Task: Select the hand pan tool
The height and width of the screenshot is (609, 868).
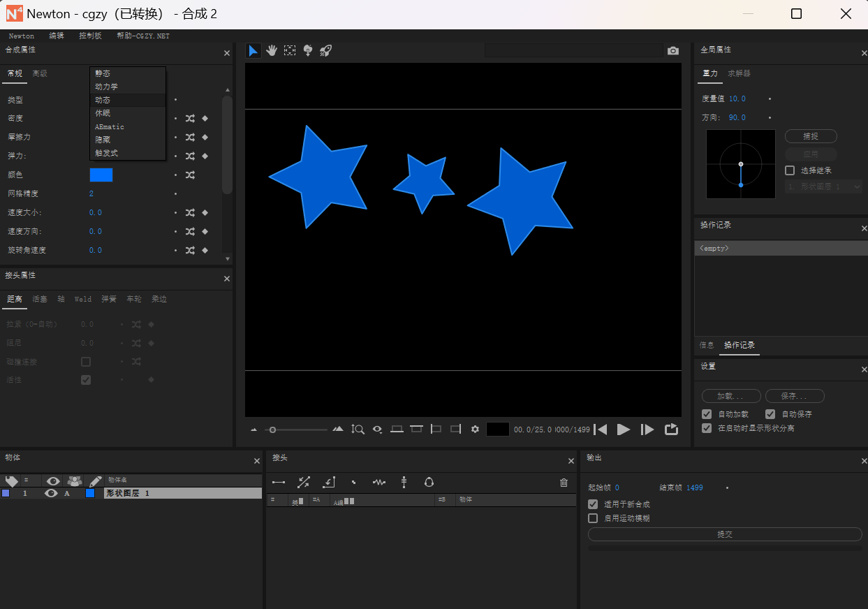Action: (272, 50)
